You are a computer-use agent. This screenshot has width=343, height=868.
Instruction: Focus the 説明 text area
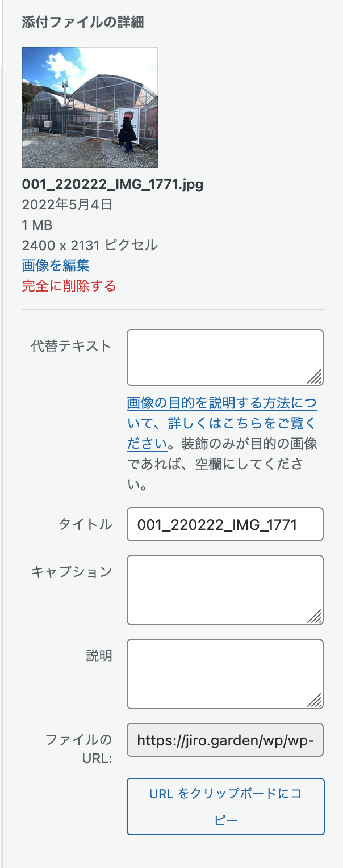tap(224, 673)
